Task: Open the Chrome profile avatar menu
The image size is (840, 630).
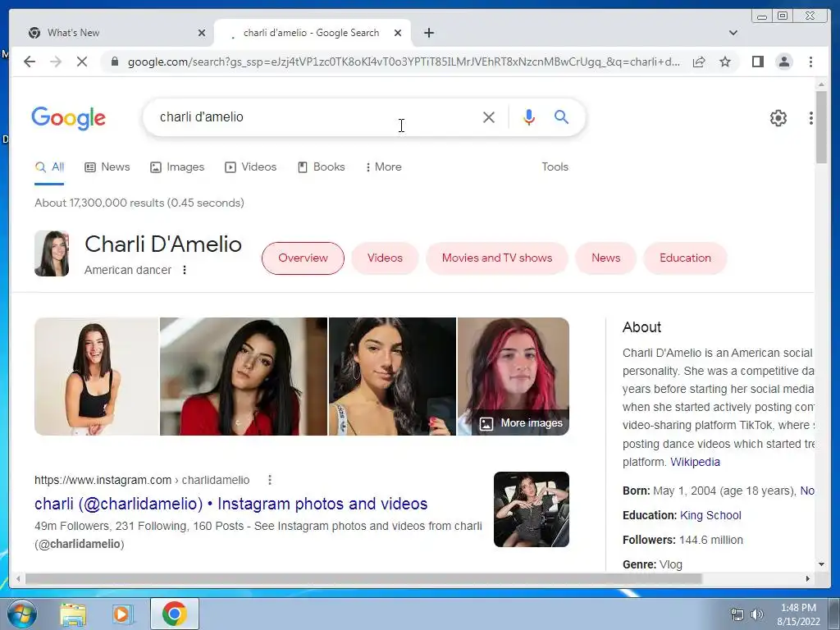Action: [x=783, y=62]
